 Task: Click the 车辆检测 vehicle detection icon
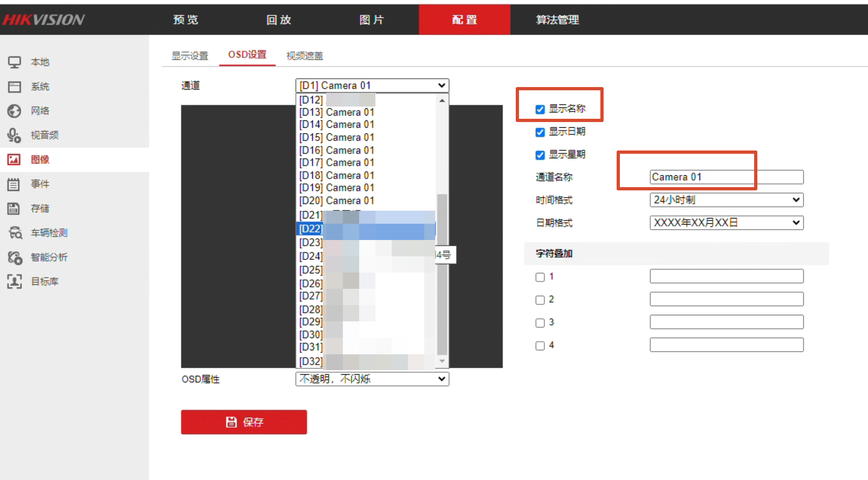pos(15,233)
